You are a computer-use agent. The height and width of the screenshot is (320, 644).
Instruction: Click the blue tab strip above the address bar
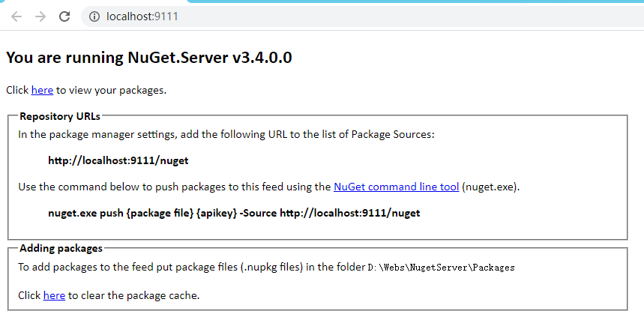[415, 1]
